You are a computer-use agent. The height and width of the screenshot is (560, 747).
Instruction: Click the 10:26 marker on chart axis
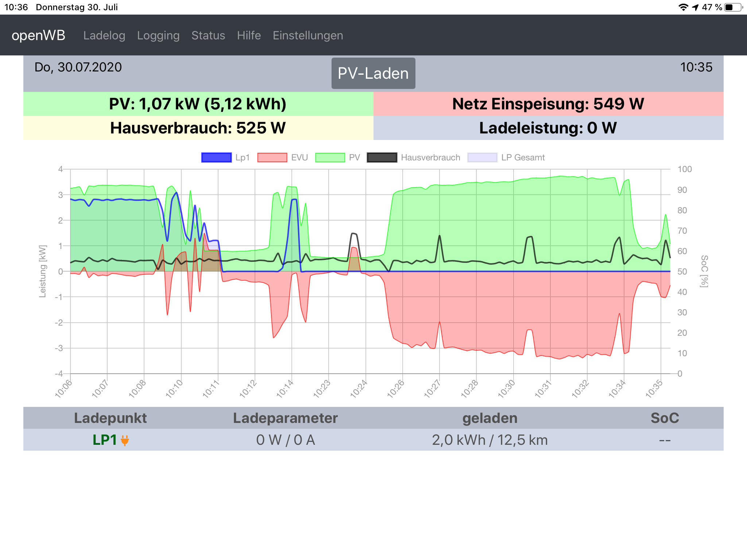(x=396, y=388)
